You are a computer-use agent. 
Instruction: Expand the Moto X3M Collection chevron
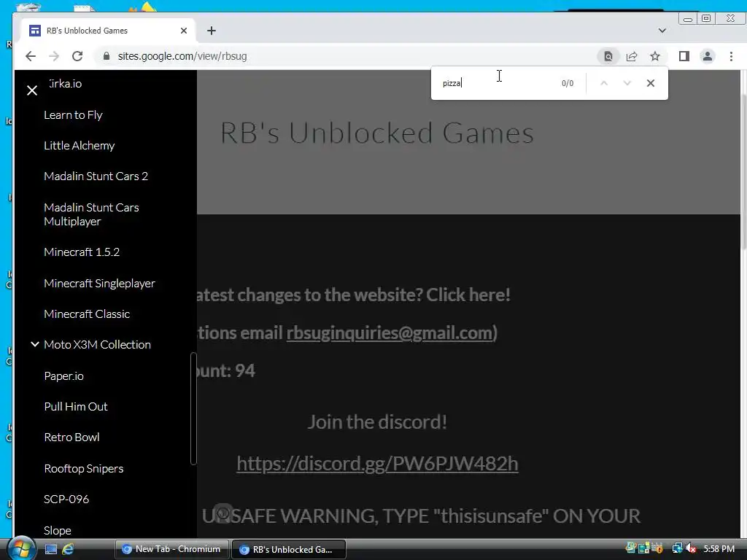35,344
